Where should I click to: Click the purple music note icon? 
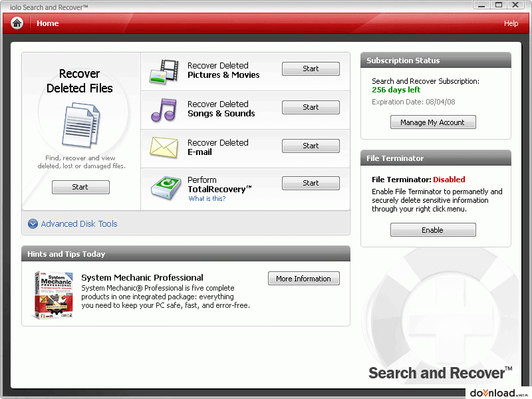164,110
